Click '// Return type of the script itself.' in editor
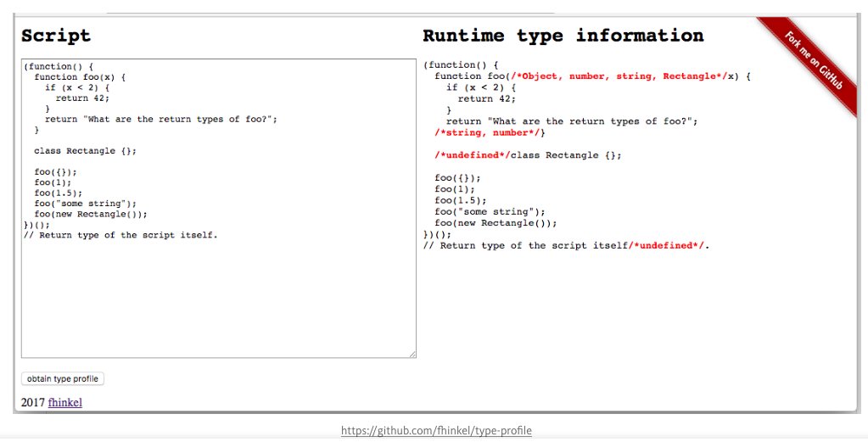 click(x=120, y=235)
